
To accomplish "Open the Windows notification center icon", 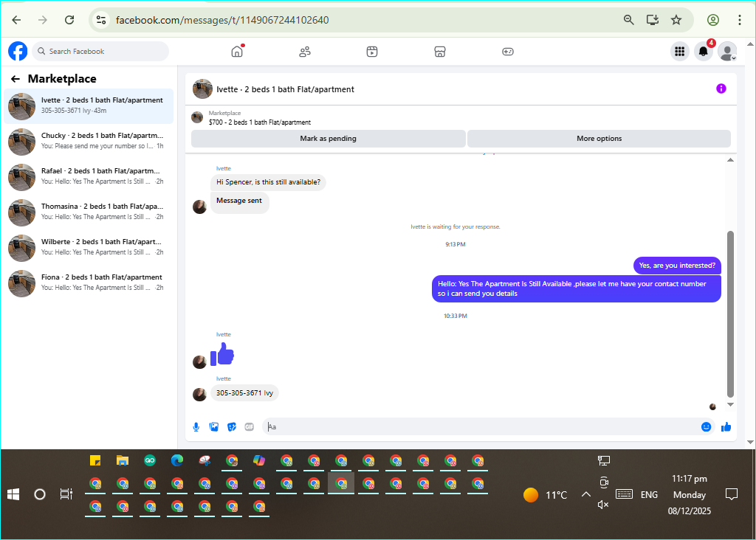I will [732, 494].
